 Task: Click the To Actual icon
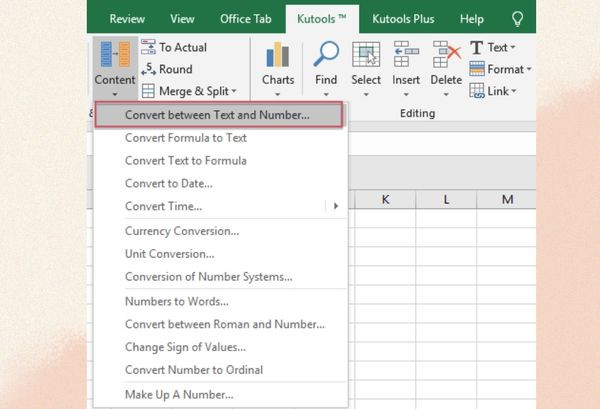[x=148, y=47]
